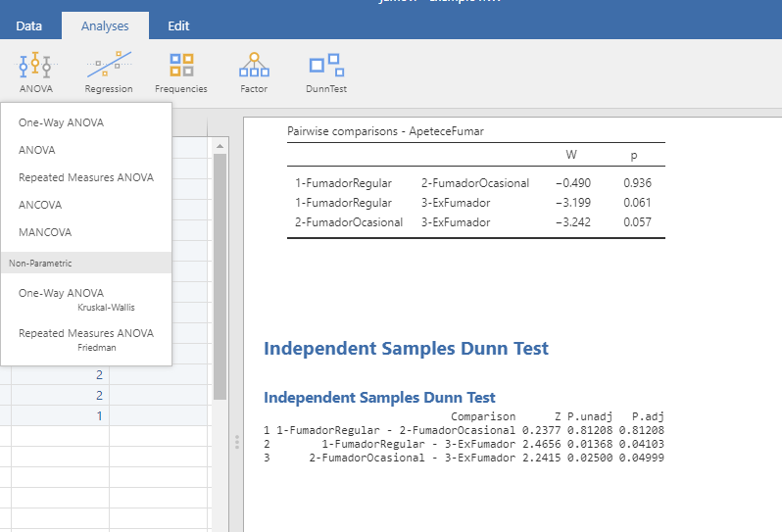Switch to the Edit tab

point(178,25)
